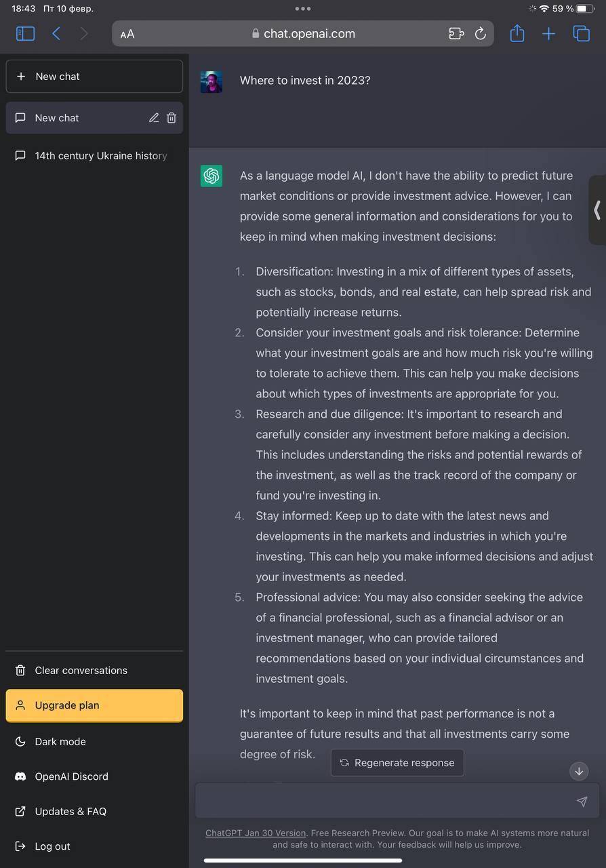Toggle the Safari sidebar icon
The height and width of the screenshot is (868, 606).
point(25,33)
